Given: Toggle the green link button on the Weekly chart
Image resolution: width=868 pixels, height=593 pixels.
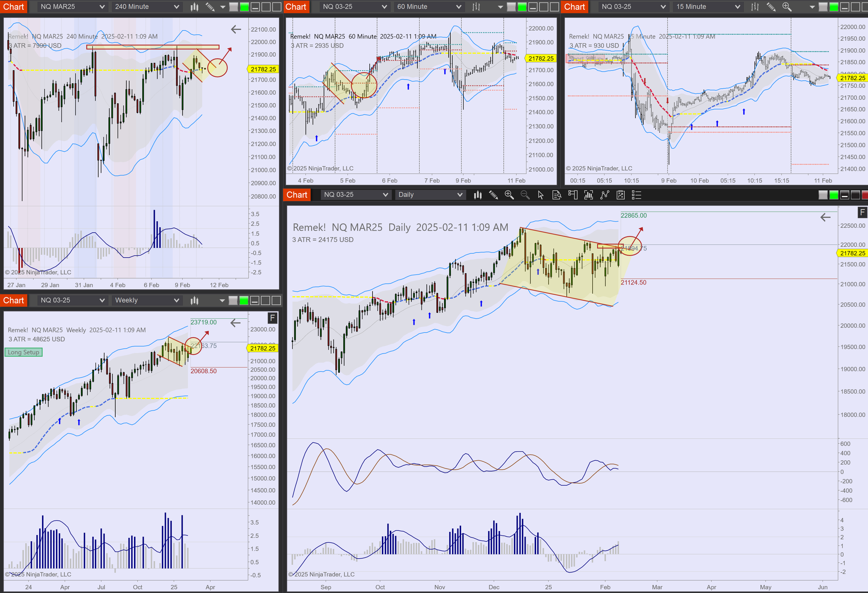Looking at the screenshot, I should [x=243, y=300].
